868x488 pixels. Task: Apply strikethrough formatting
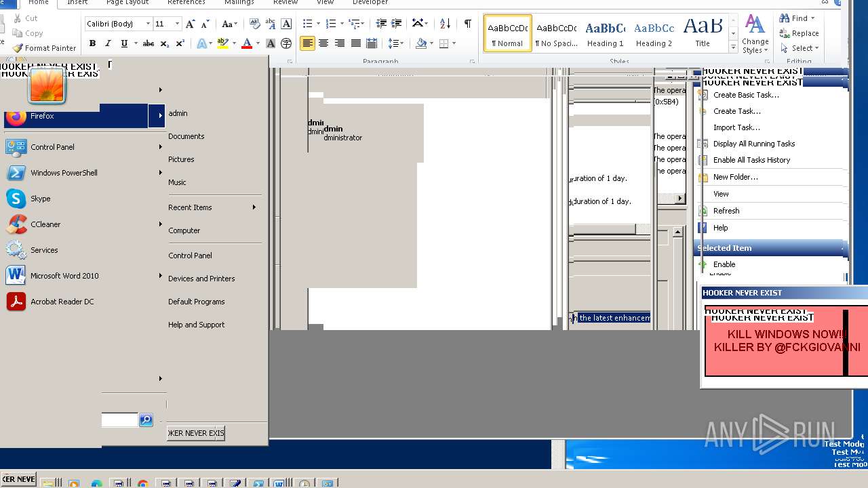(148, 43)
